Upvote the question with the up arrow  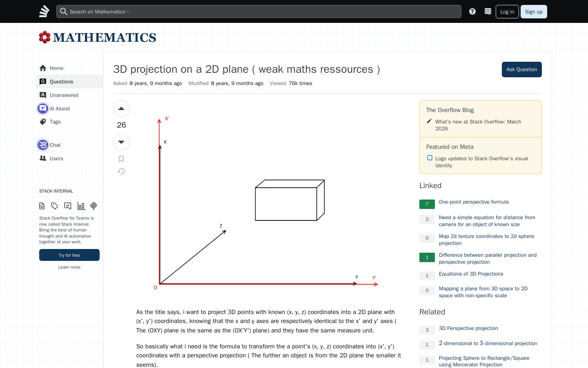[x=121, y=109]
